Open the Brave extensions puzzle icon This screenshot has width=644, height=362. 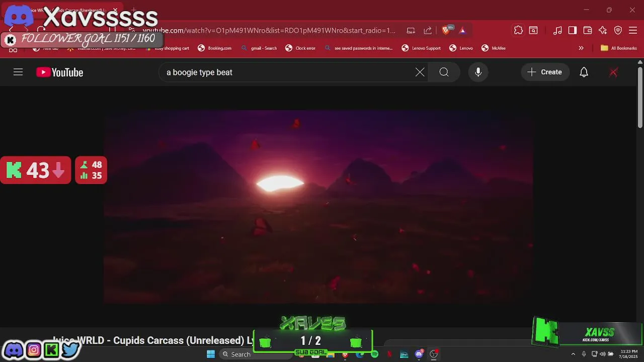(x=518, y=30)
